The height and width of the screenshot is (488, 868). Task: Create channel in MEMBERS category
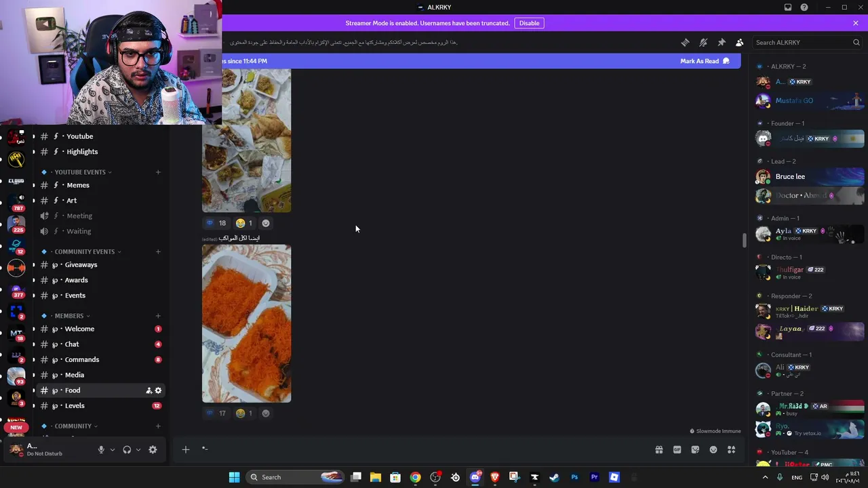pyautogui.click(x=158, y=316)
